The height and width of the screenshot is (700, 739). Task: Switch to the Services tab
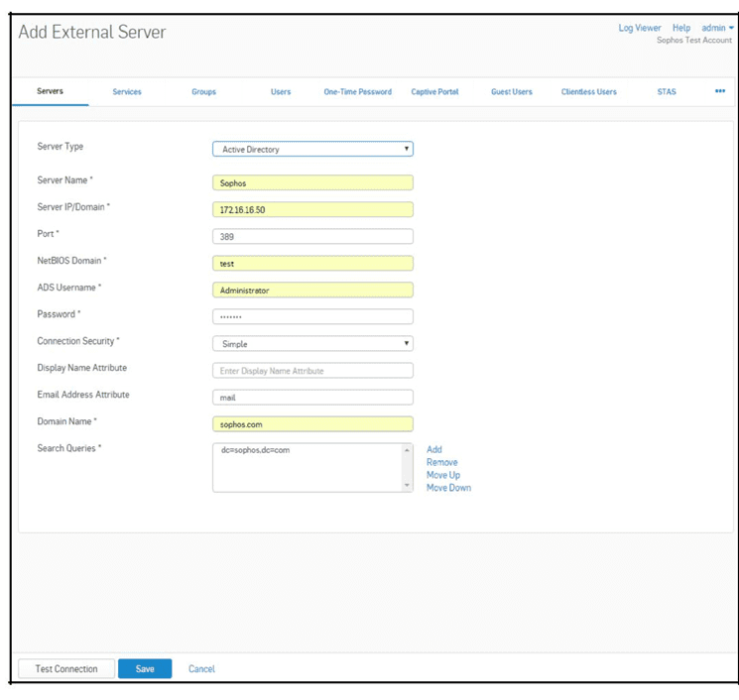coord(127,91)
